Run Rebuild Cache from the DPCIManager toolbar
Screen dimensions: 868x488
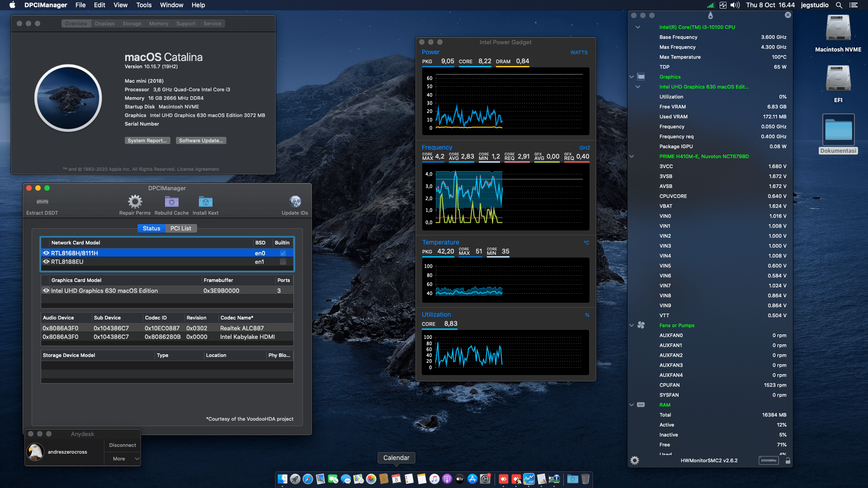point(171,202)
